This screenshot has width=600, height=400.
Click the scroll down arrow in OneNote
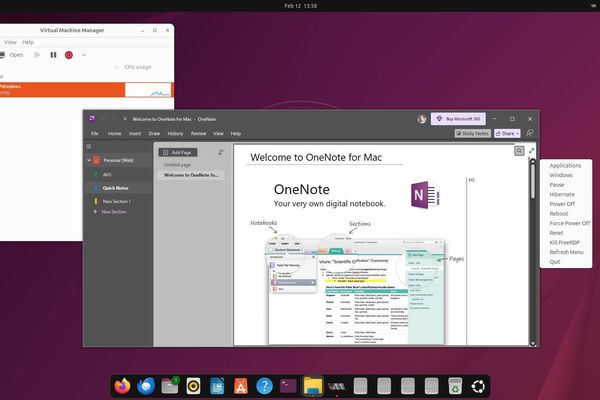pos(533,343)
